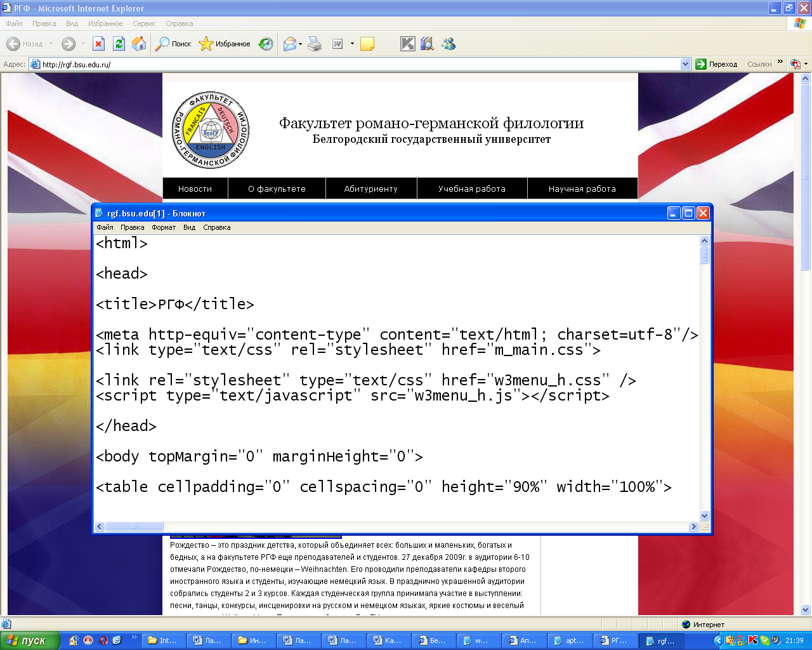Expand the Ссылки links chevron
The image size is (812, 650).
[x=780, y=62]
